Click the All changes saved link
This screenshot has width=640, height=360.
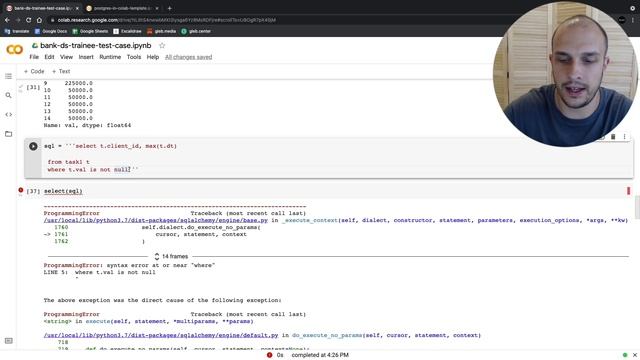[x=189, y=57]
